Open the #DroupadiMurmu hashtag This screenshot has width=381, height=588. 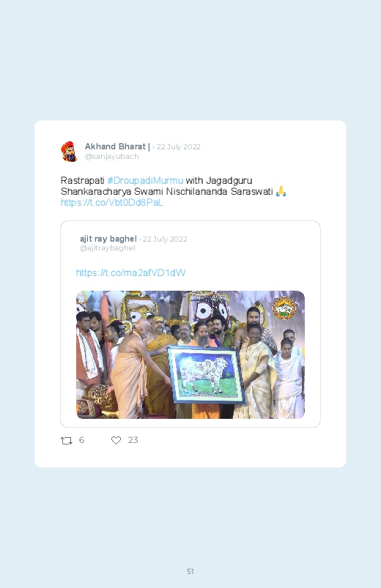pyautogui.click(x=145, y=180)
